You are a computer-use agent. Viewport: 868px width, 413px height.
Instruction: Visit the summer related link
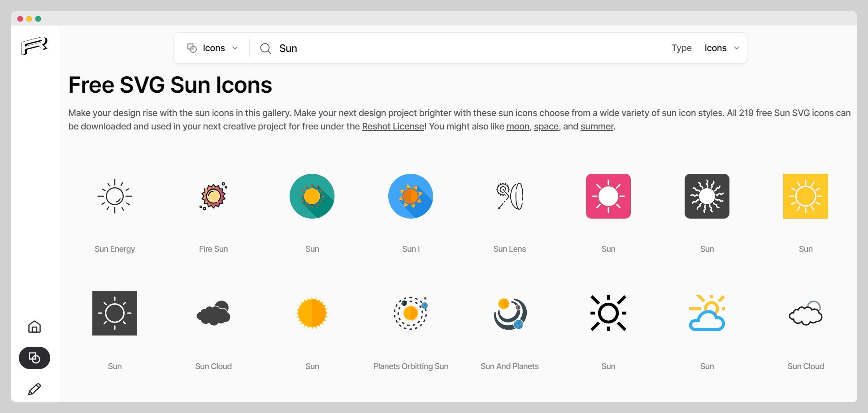coord(597,127)
